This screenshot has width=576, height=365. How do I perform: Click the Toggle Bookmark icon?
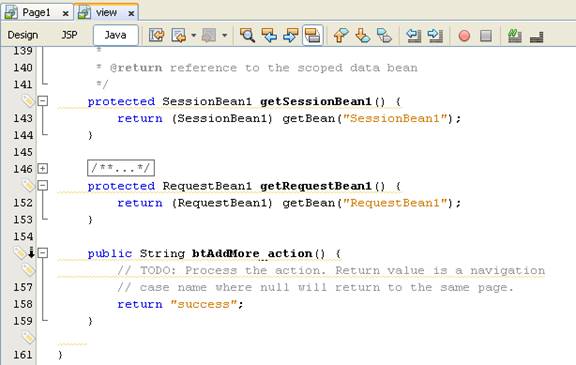pos(384,36)
